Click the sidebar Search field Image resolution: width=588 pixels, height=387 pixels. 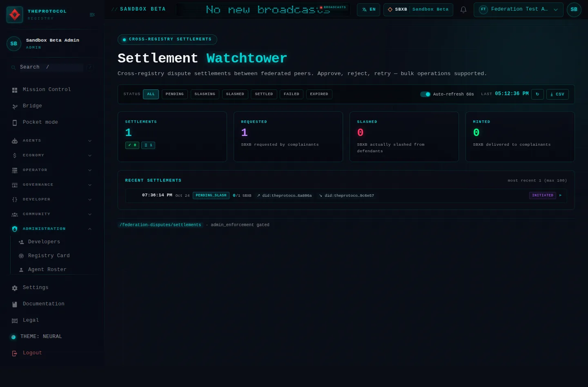click(x=51, y=67)
